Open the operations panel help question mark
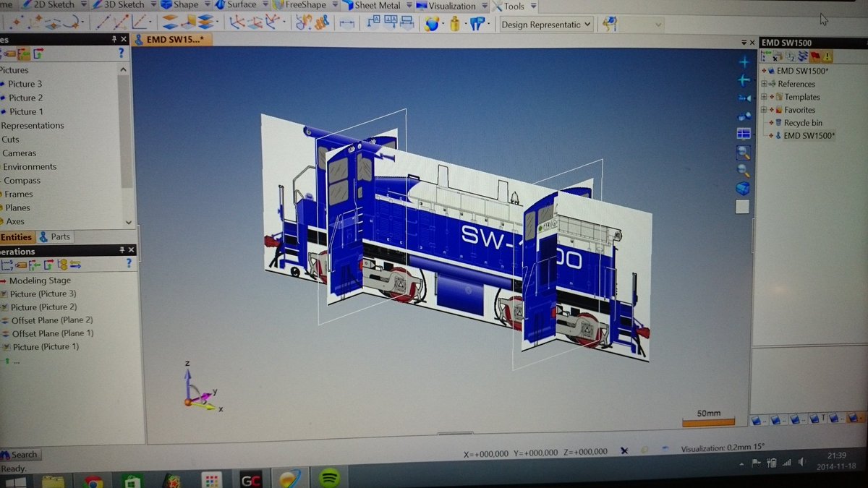Viewport: 868px width, 488px height. click(x=127, y=265)
